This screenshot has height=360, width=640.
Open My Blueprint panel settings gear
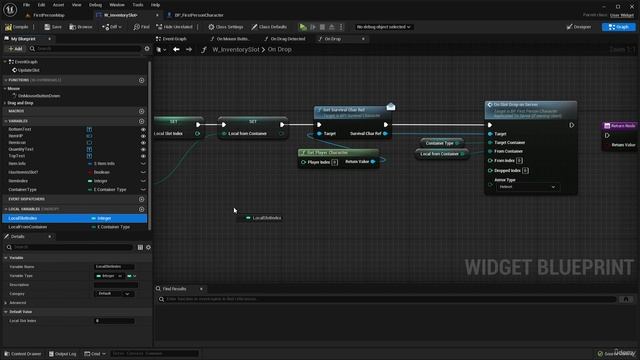(147, 49)
